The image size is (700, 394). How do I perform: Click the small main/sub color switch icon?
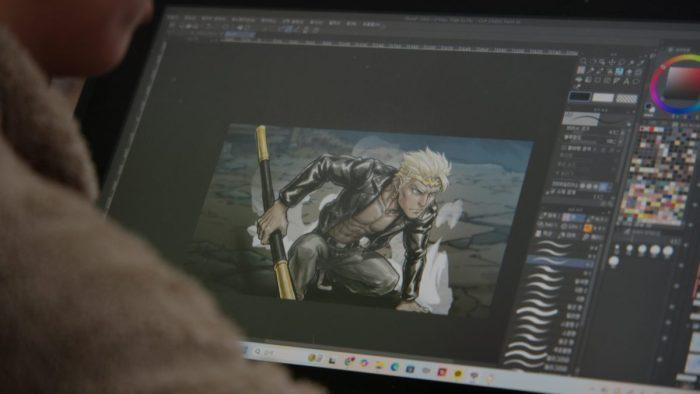point(649,108)
